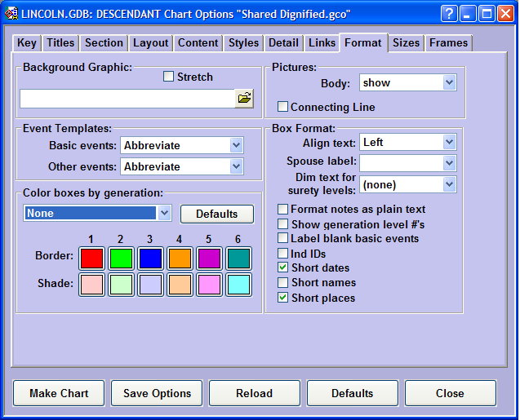Open the Pictures Body dropdown

(448, 82)
